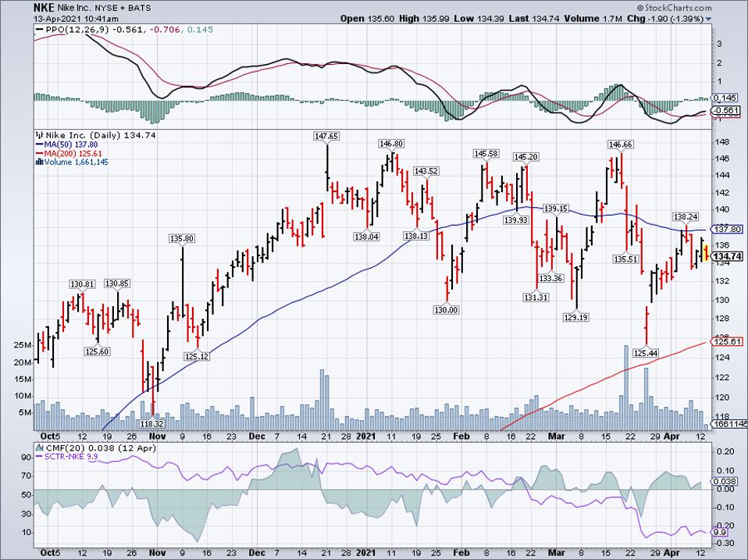This screenshot has height=560, width=748.
Task: Click the '13-Apr-2021 10:41am' timestamp
Action: (x=76, y=19)
